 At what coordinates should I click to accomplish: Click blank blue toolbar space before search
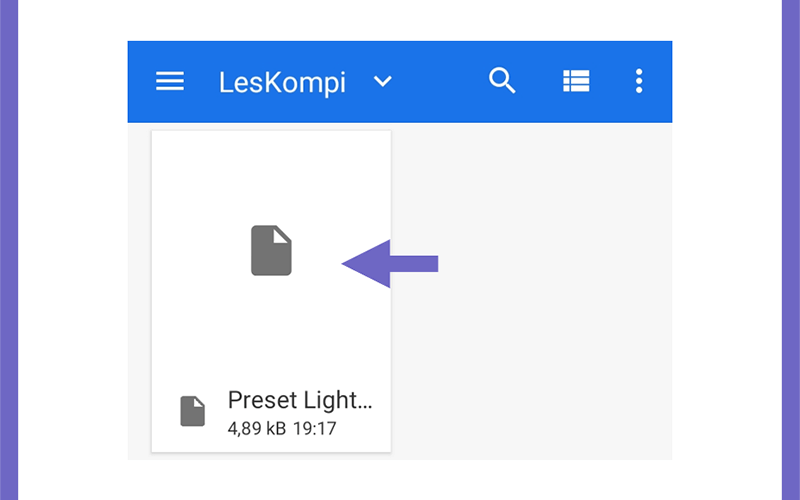pos(439,82)
